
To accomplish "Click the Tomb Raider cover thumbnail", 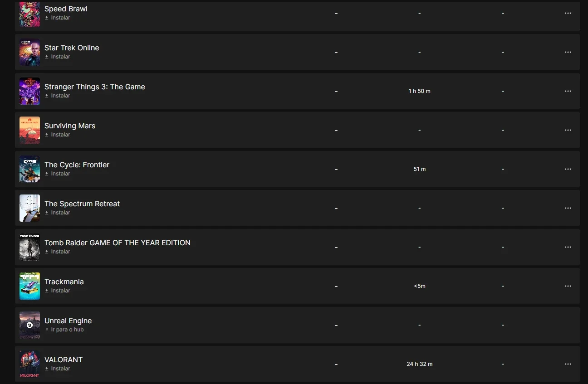I will tap(29, 247).
